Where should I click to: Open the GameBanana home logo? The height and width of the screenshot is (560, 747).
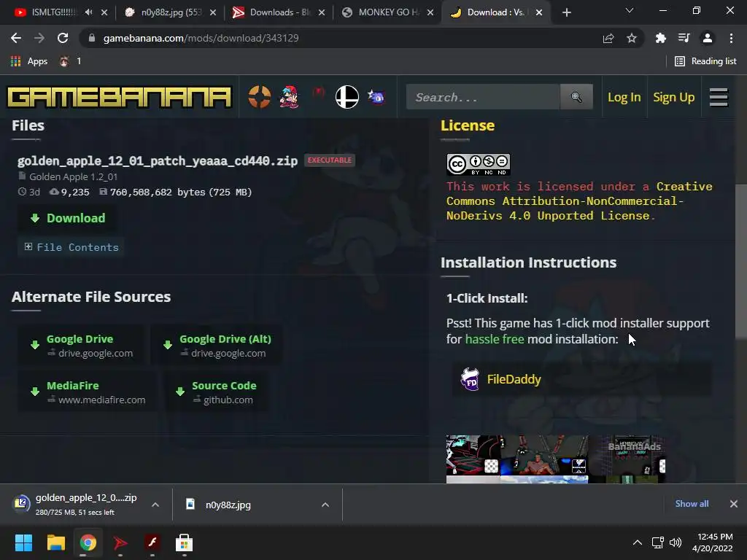(119, 97)
